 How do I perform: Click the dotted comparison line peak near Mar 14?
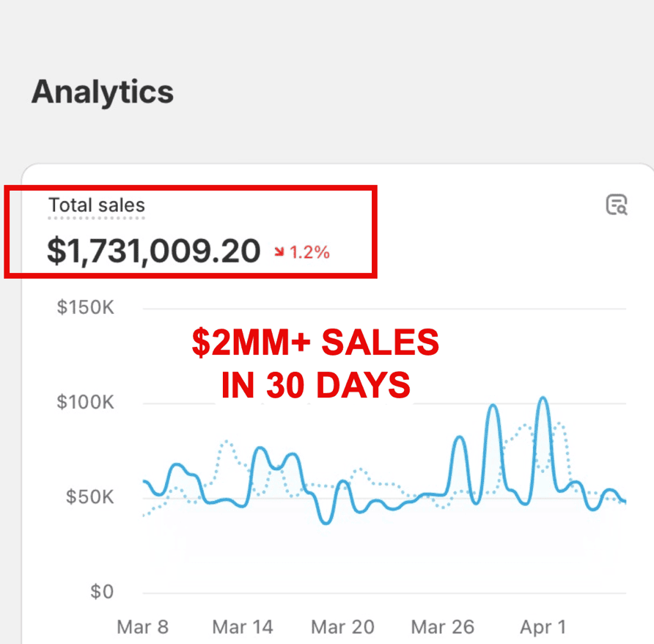(227, 442)
